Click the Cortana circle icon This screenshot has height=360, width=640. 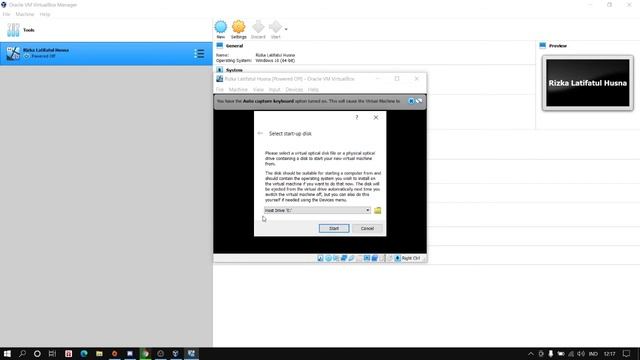pyautogui.click(x=37, y=354)
